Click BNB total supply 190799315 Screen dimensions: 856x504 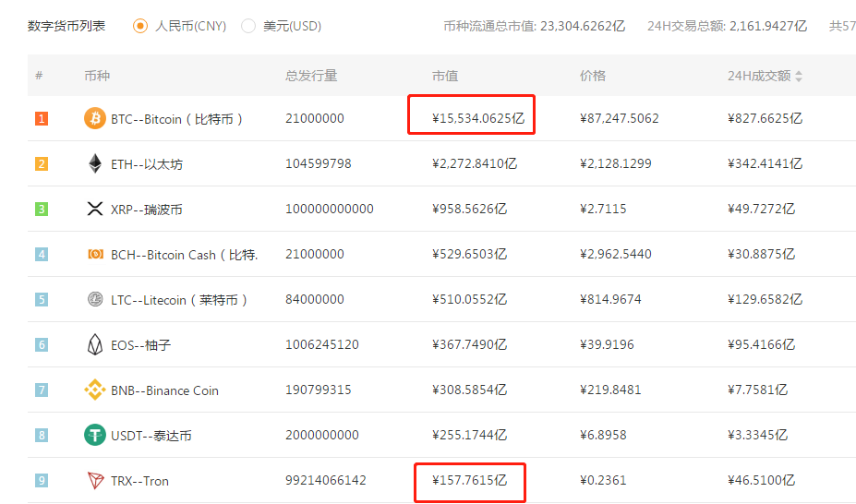point(319,390)
